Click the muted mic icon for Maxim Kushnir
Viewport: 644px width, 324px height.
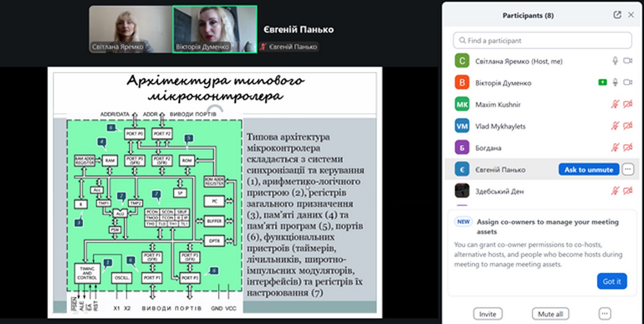pos(615,105)
